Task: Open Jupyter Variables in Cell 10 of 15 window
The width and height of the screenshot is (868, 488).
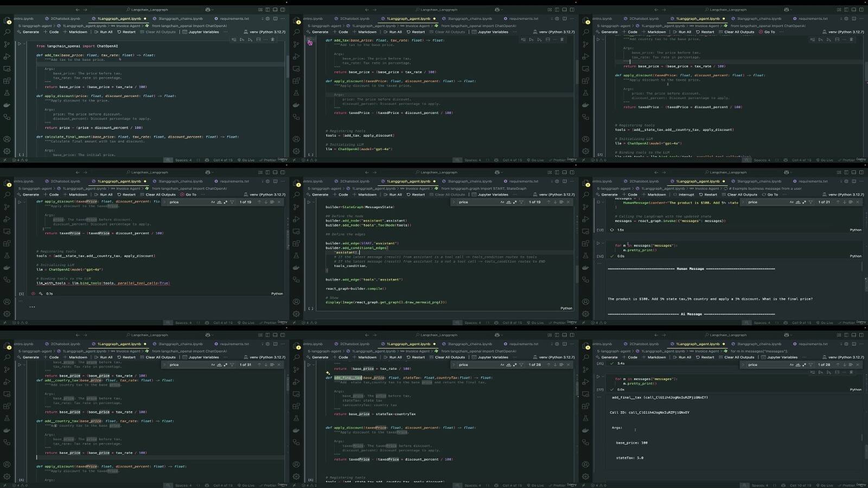Action: click(x=779, y=357)
